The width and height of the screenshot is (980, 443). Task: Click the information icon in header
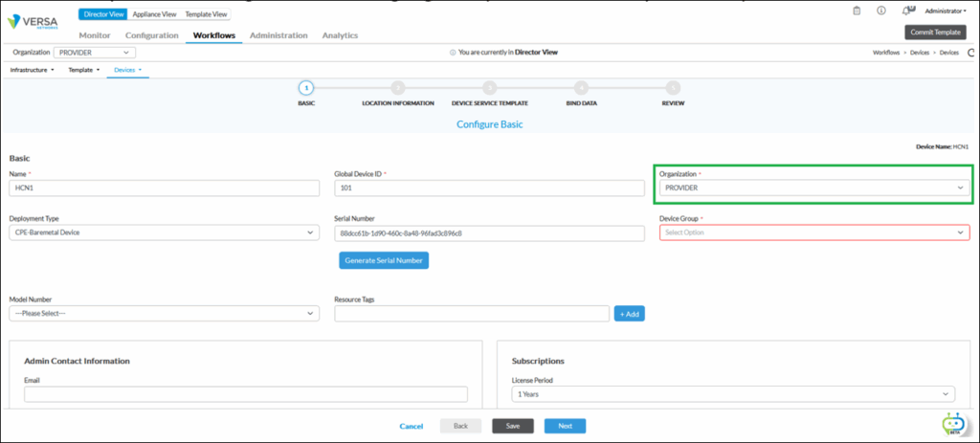click(880, 11)
